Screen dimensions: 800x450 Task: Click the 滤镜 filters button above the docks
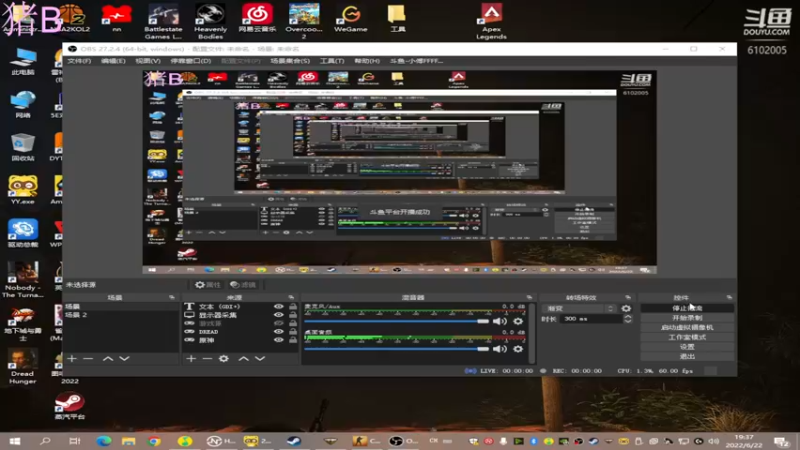point(243,285)
